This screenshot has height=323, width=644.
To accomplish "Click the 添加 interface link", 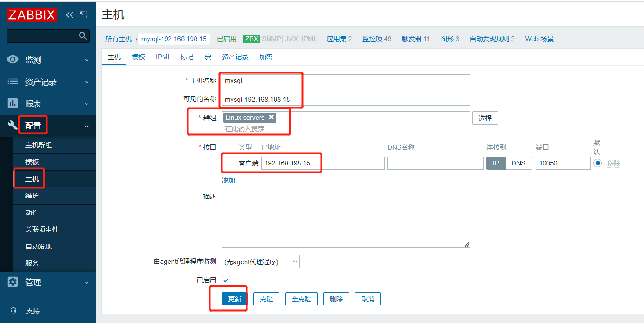I will tap(228, 180).
